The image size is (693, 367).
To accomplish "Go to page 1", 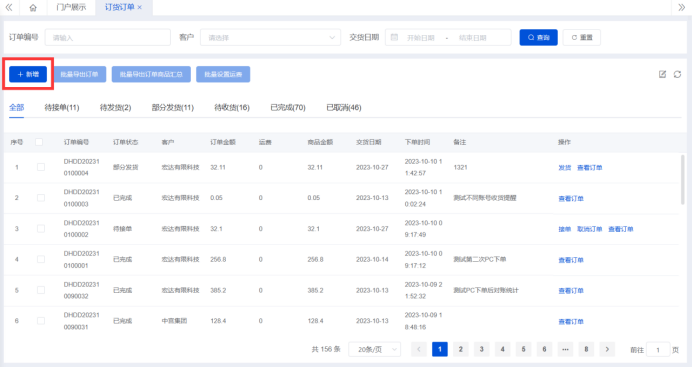I will click(440, 349).
